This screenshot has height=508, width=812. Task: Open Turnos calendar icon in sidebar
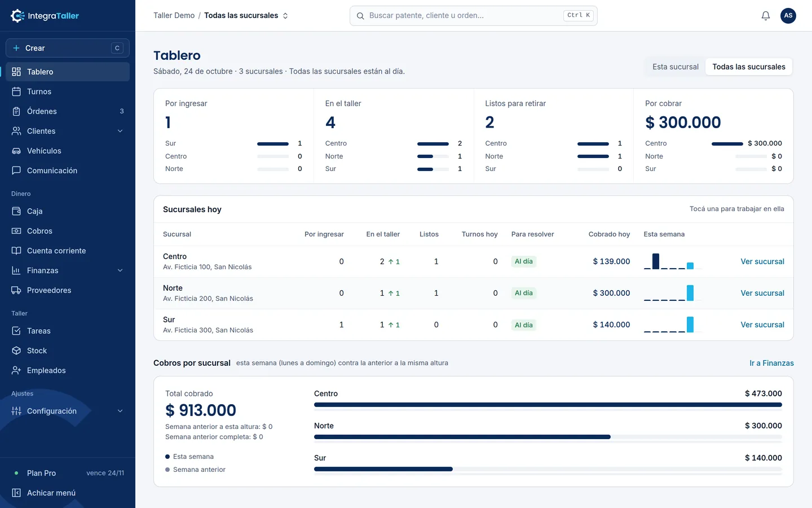16,91
